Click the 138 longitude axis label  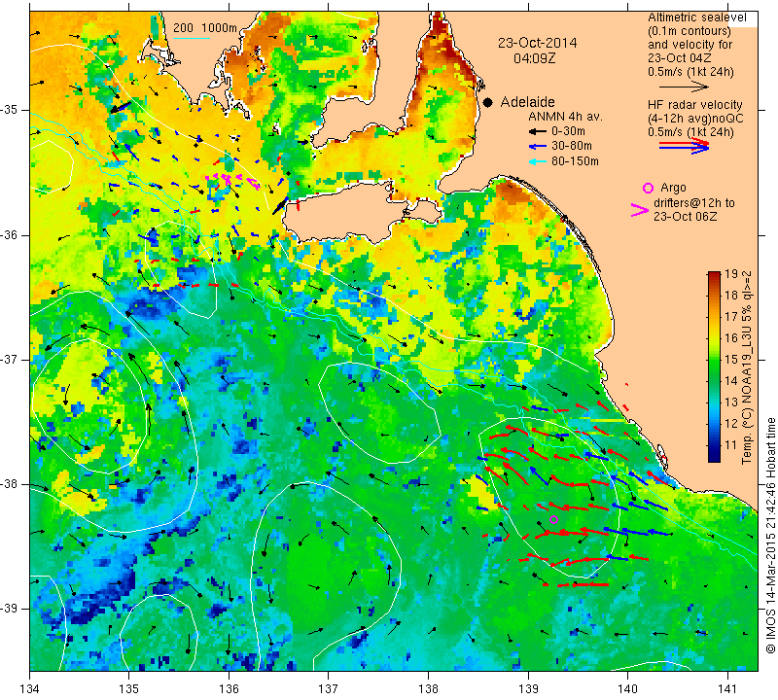tap(428, 689)
